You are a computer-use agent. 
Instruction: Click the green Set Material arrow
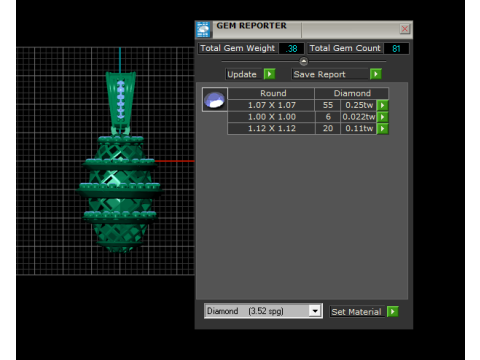(393, 312)
